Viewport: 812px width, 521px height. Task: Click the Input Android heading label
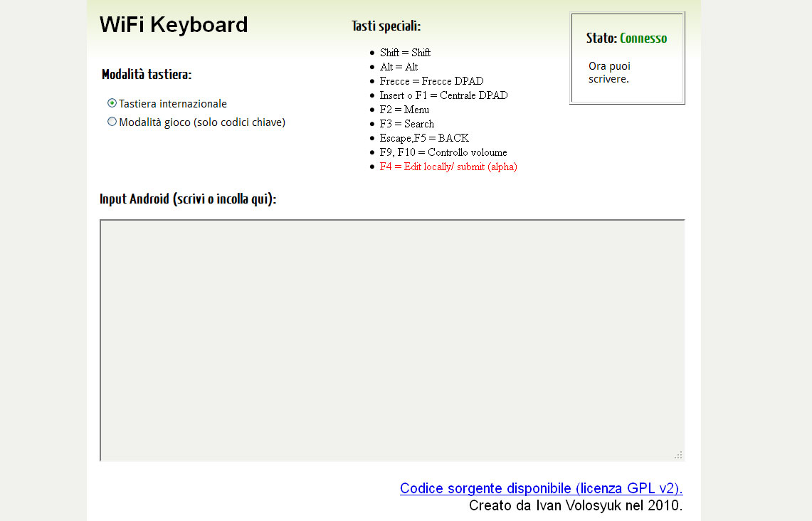188,199
